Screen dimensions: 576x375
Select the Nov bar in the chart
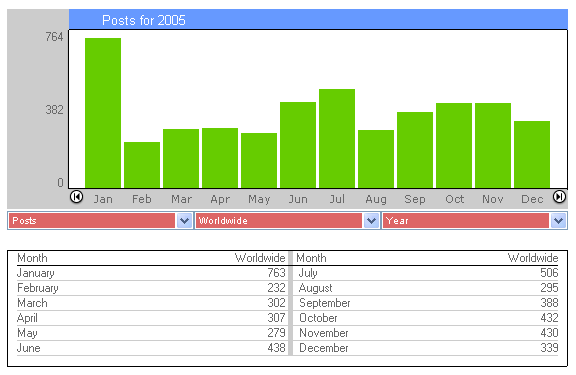[493, 145]
